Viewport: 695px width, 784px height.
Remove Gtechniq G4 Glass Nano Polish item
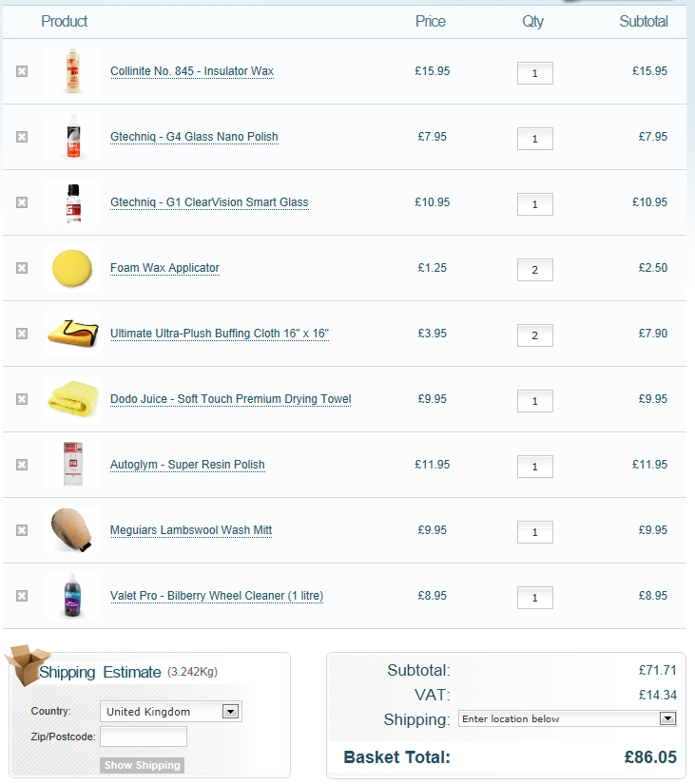[22, 137]
